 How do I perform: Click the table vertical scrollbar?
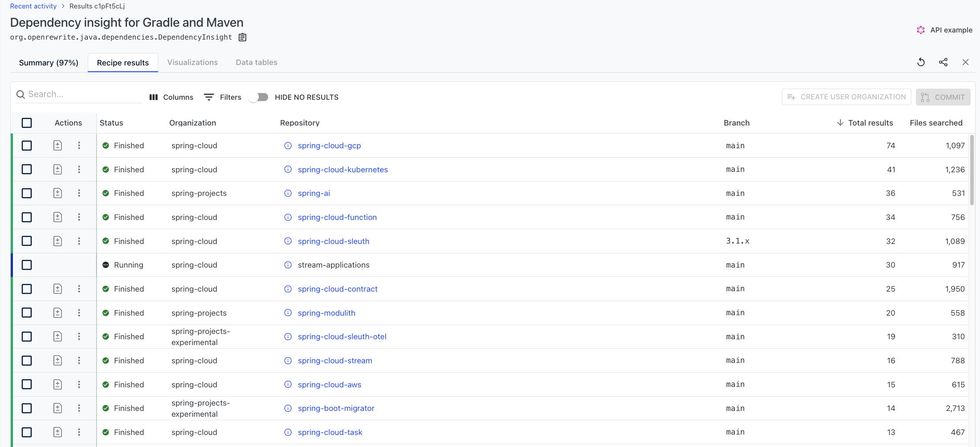(972, 170)
